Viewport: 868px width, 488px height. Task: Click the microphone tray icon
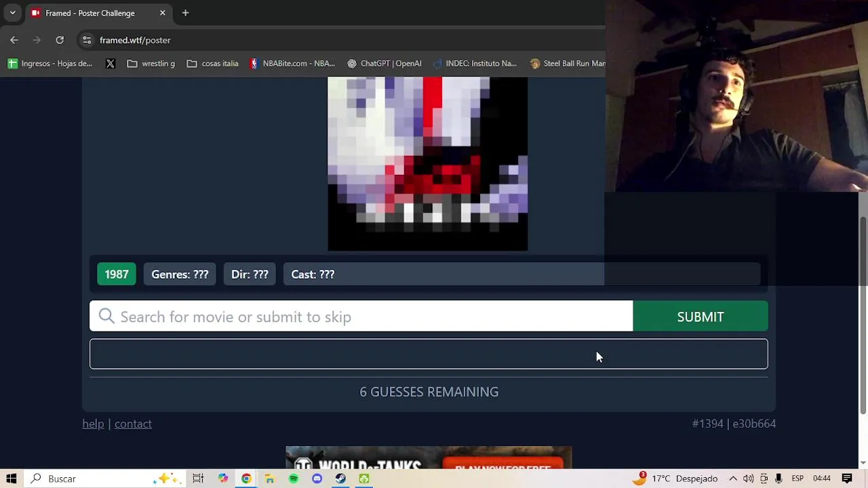pyautogui.click(x=778, y=479)
